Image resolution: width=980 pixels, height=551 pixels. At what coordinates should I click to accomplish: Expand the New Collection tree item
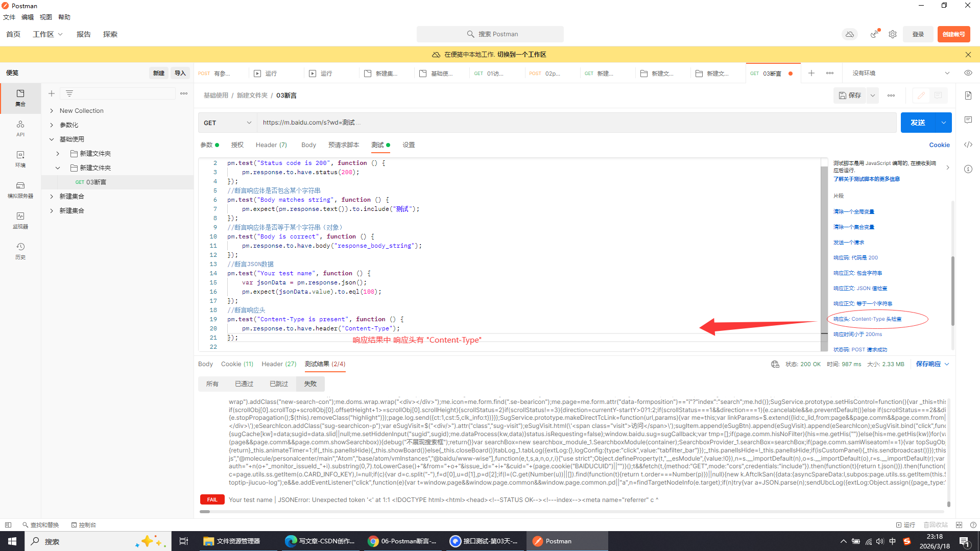pos(52,111)
